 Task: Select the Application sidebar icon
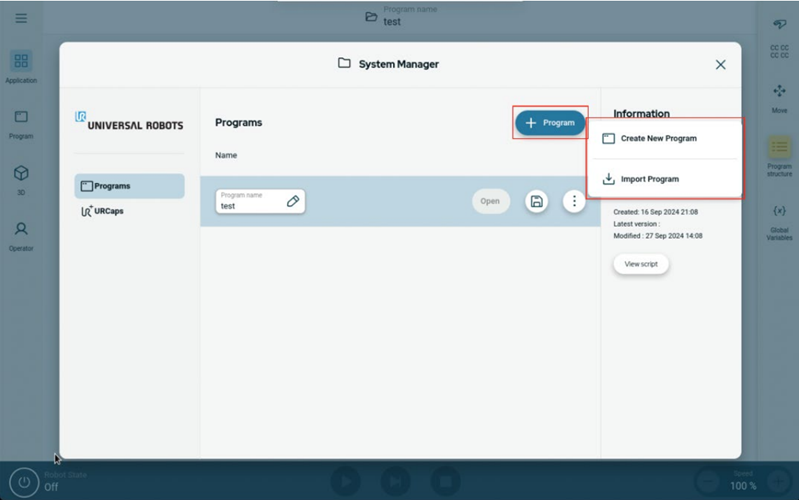pos(21,66)
